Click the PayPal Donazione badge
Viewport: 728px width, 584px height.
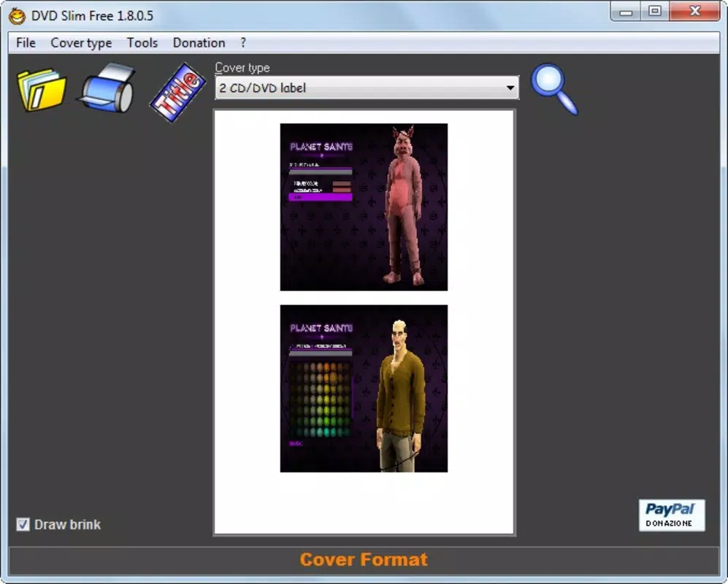tap(671, 515)
